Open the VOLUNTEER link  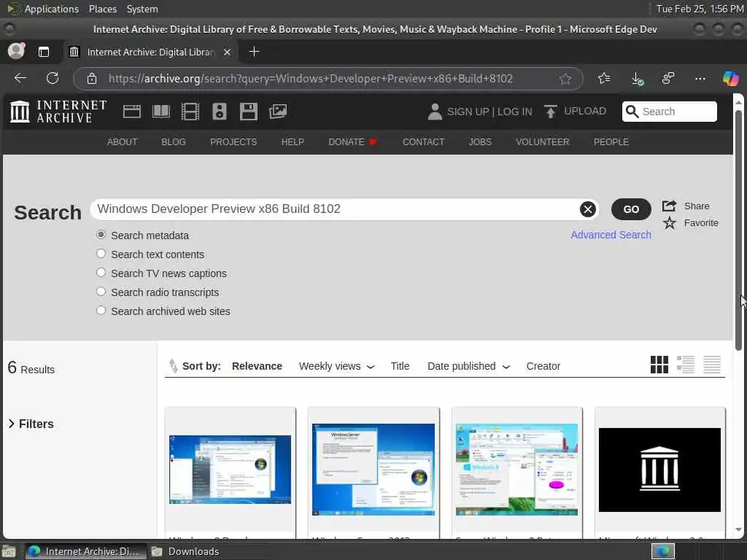(x=542, y=142)
